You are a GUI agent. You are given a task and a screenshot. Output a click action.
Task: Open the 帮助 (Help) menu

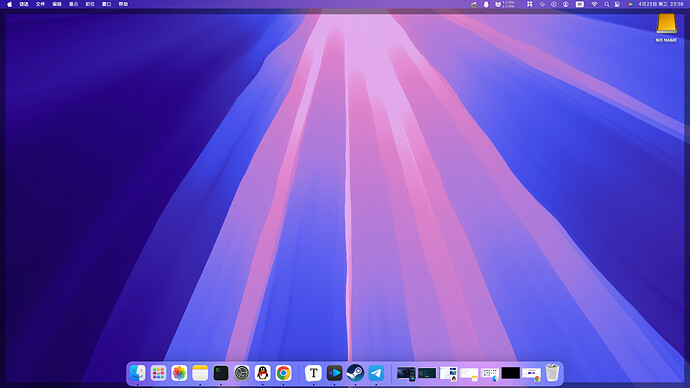[123, 4]
